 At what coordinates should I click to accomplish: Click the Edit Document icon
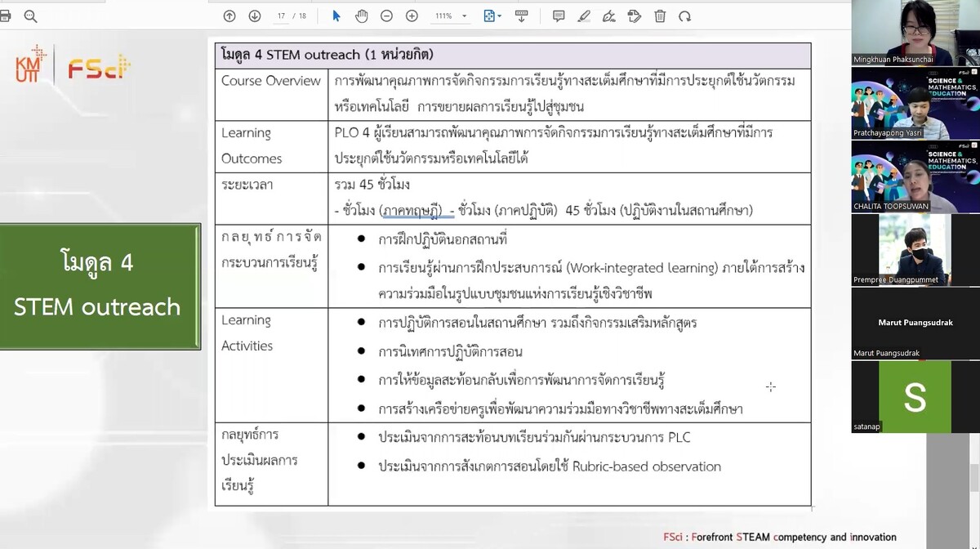(x=635, y=16)
